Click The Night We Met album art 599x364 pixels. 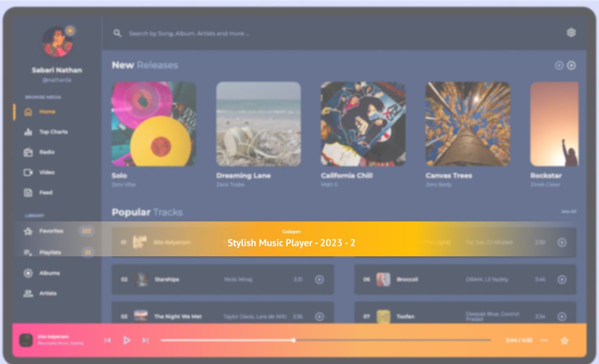point(141,317)
